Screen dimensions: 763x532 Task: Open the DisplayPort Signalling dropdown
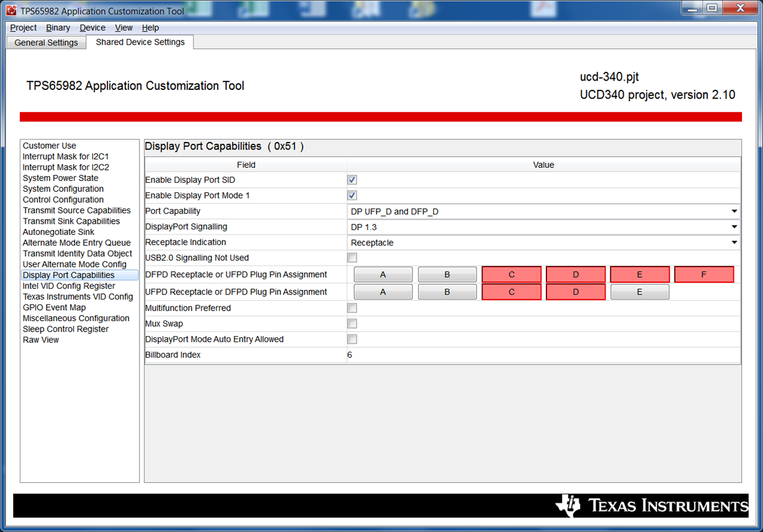point(543,227)
